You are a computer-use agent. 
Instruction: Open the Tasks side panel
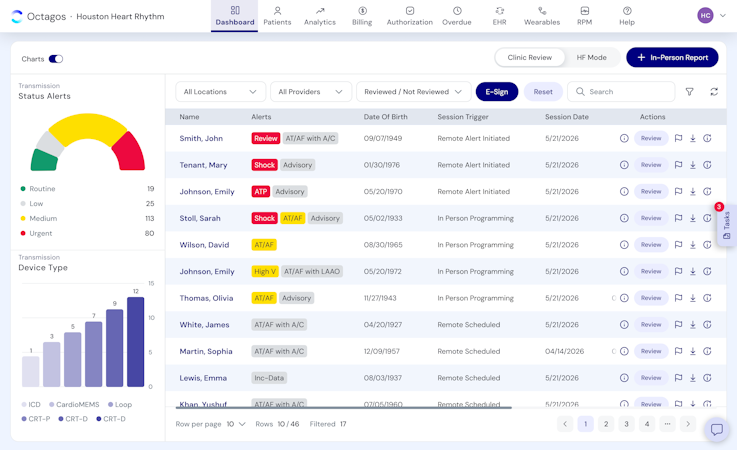click(727, 225)
